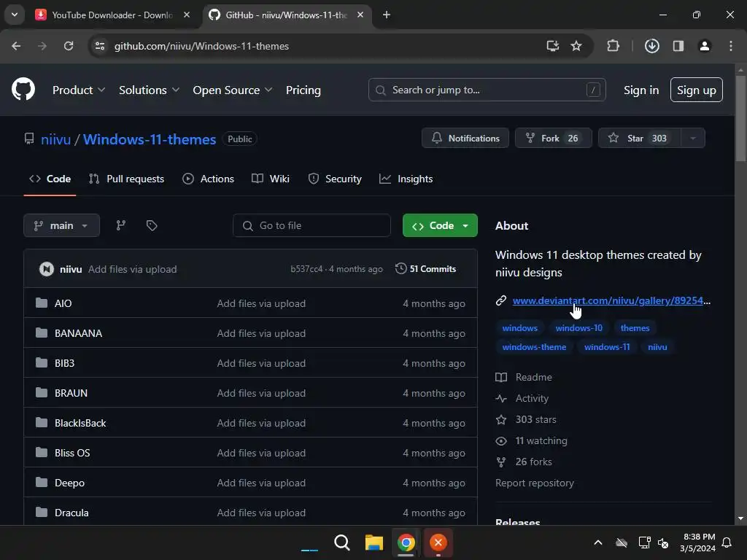Screen dimensions: 747x560
Task: Expand Product menu in GitHub header
Action: tap(79, 90)
